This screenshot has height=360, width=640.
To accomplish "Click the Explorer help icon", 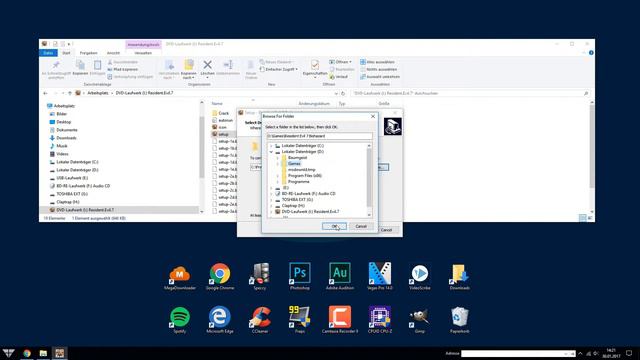I will 591,53.
